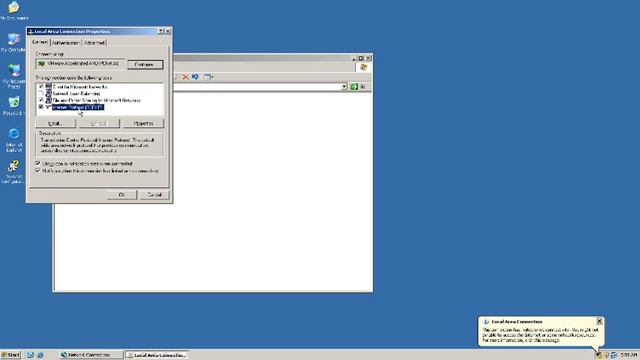Screen dimensions: 640x360
Task: Toggle notify me when limited connectivity checkbox
Action: pyautogui.click(x=38, y=171)
